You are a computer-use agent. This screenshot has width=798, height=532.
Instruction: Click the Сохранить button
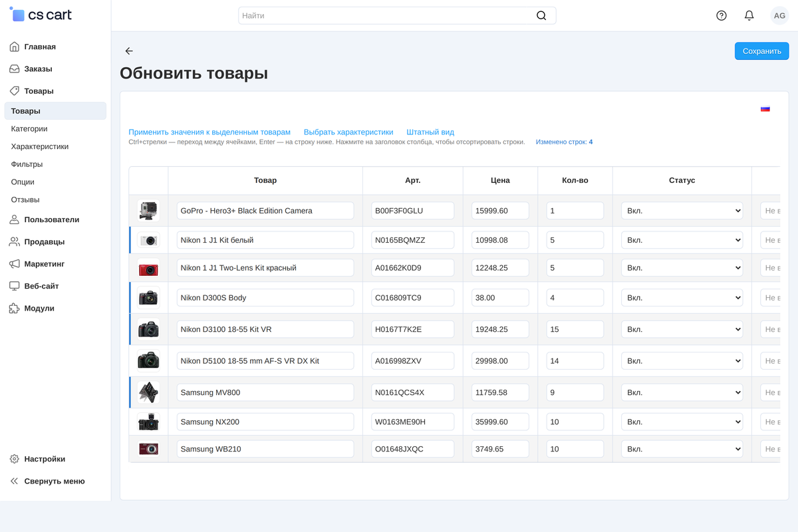point(761,51)
